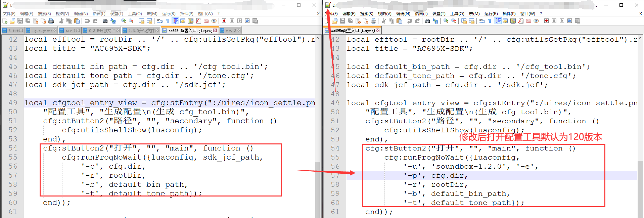Click the Print icon in the left window
The image size is (644, 218).
tap(51, 21)
